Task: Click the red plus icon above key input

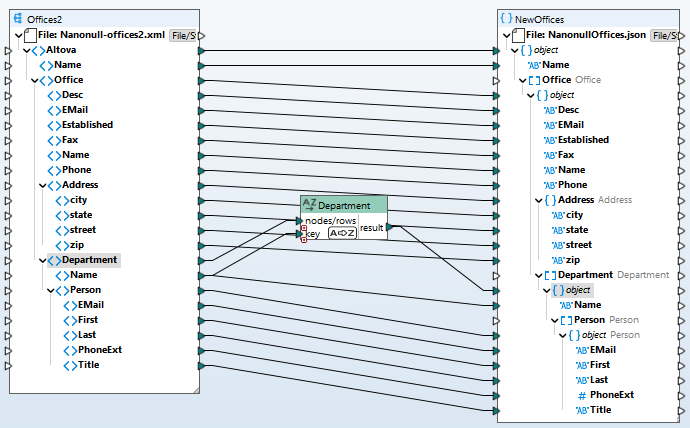Action: pyautogui.click(x=303, y=229)
